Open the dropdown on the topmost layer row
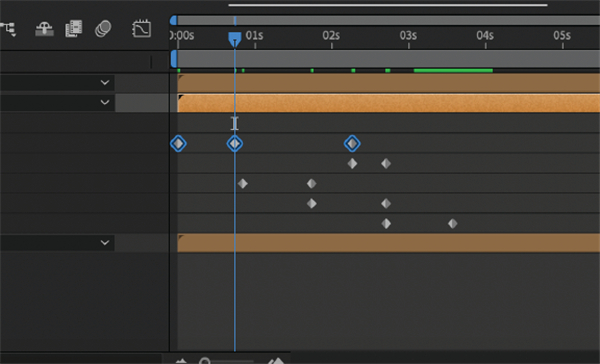This screenshot has height=364, width=600. 104,83
